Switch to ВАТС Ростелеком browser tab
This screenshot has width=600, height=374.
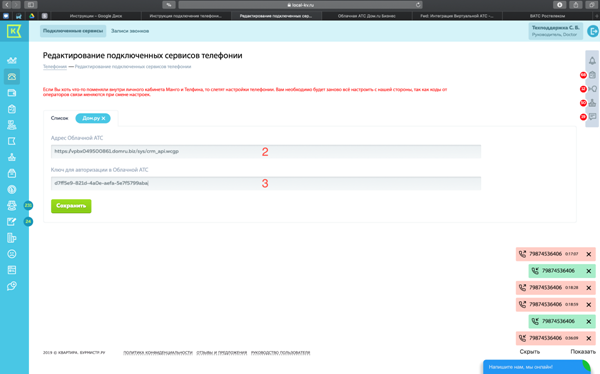click(x=547, y=16)
